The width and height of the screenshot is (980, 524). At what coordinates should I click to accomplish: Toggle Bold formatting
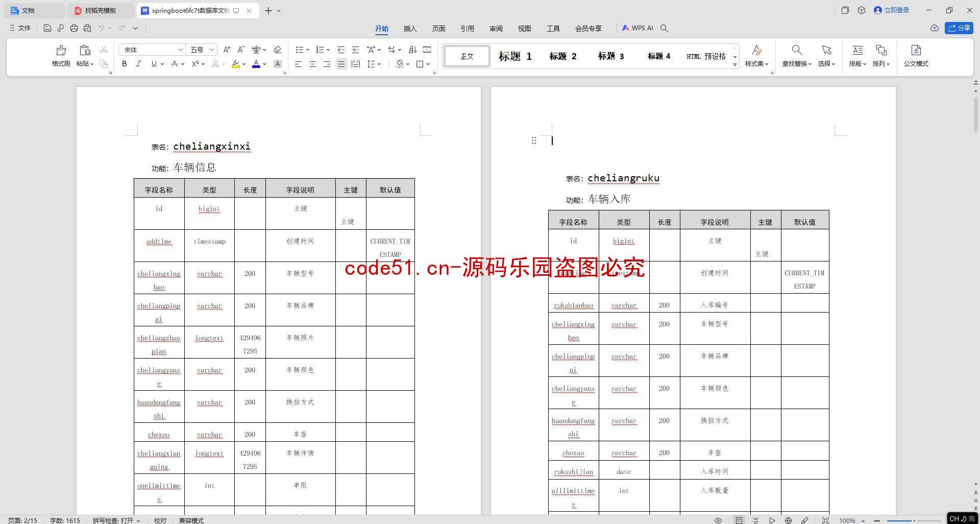[124, 64]
